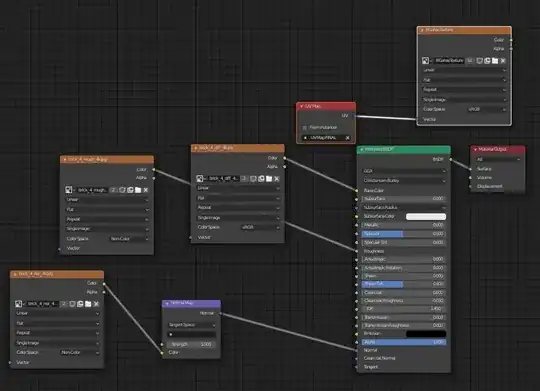Unlink image with X in selected texture node

[503, 61]
